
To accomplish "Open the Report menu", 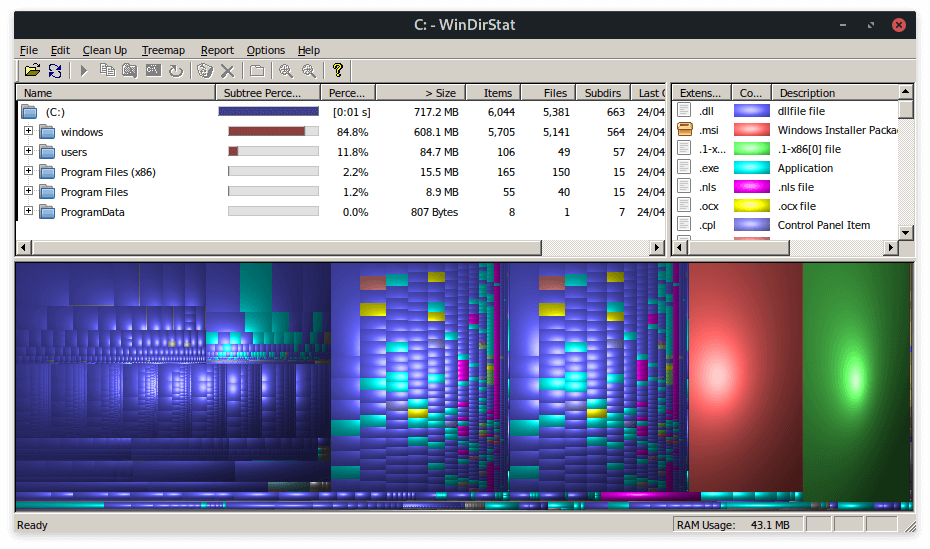I will pyautogui.click(x=217, y=50).
